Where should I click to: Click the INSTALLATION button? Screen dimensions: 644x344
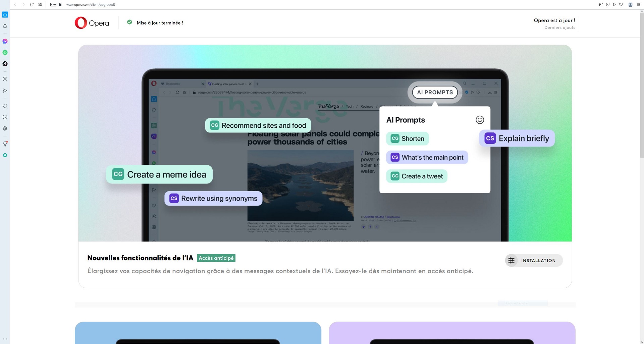coord(534,261)
